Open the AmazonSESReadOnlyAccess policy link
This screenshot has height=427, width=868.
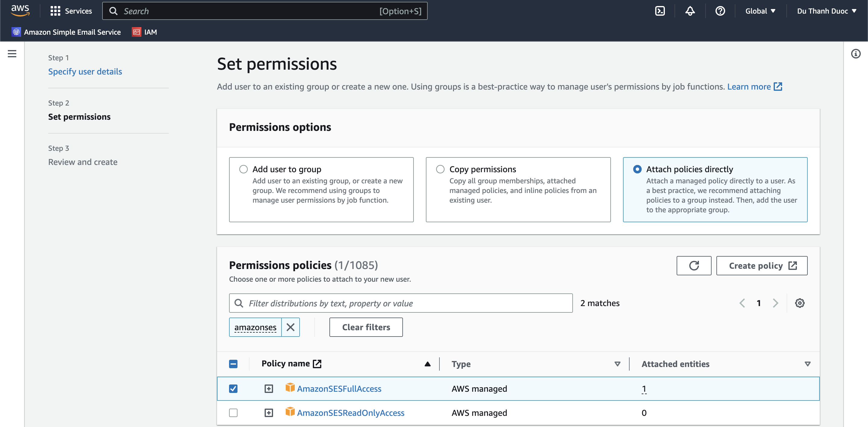tap(351, 413)
